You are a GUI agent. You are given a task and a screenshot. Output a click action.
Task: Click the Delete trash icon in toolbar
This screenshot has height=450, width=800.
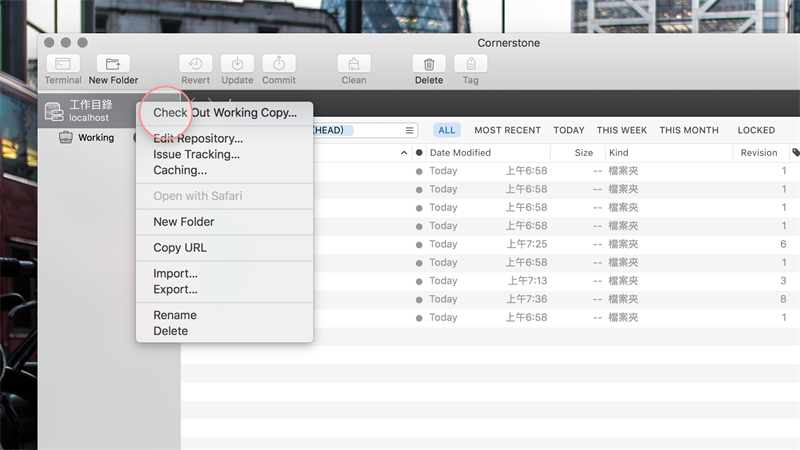(x=428, y=64)
